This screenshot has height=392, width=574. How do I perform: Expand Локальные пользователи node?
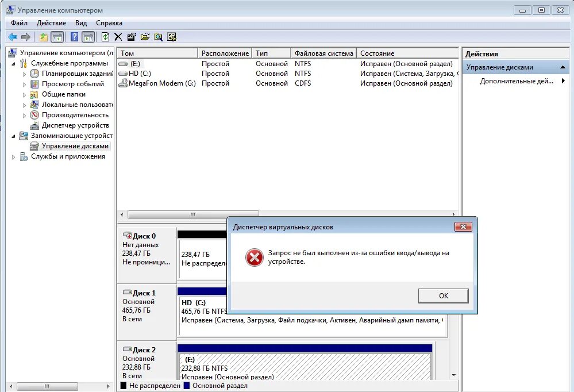click(x=24, y=105)
